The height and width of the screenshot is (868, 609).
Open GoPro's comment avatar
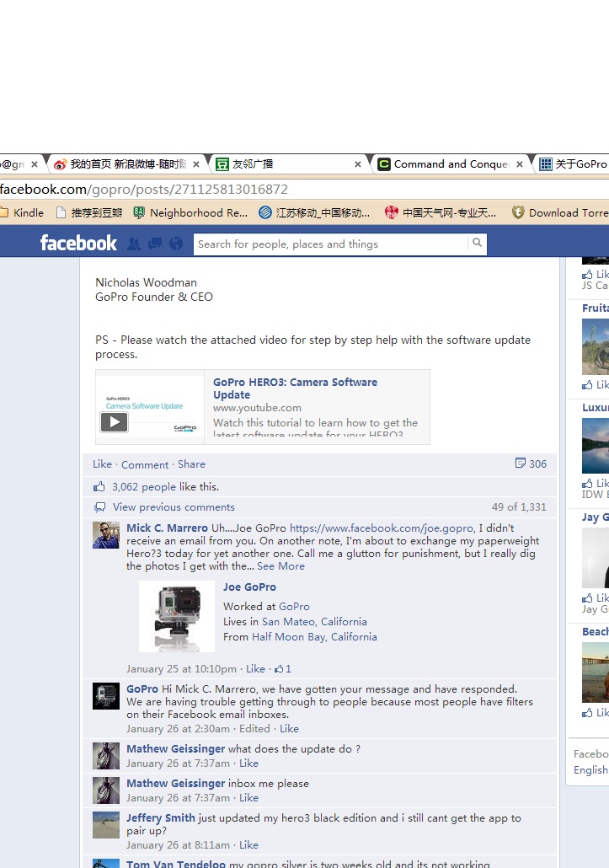(x=105, y=696)
